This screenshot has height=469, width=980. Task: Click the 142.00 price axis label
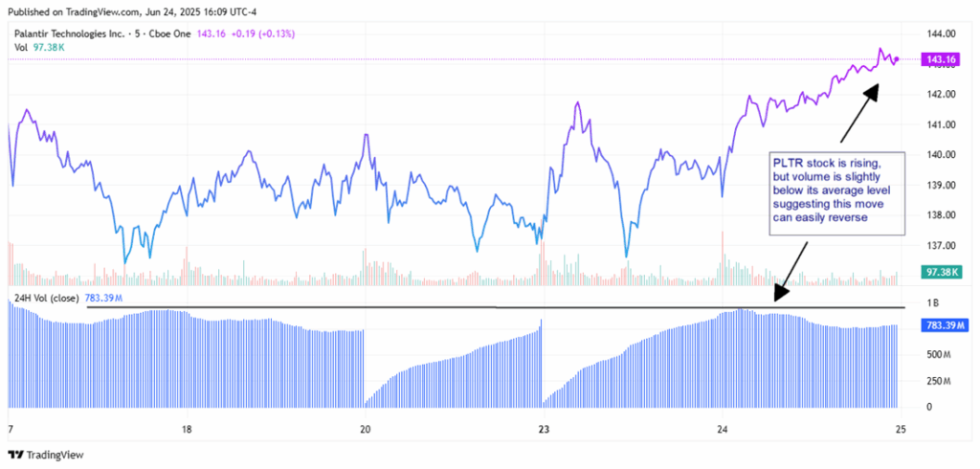pos(943,95)
